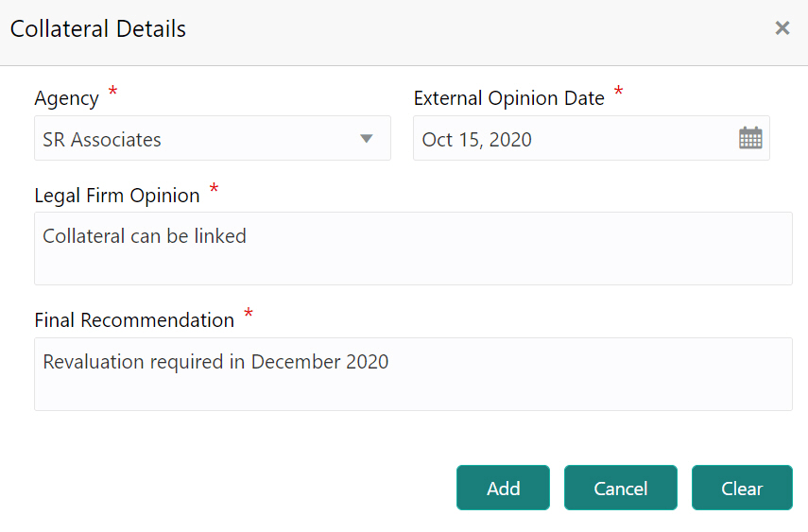Click the Collateral Details dialog title

(98, 29)
